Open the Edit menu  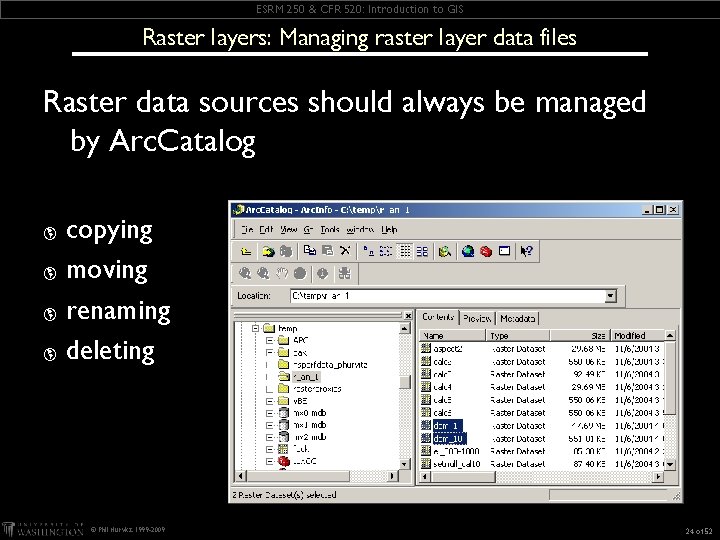coord(266,229)
